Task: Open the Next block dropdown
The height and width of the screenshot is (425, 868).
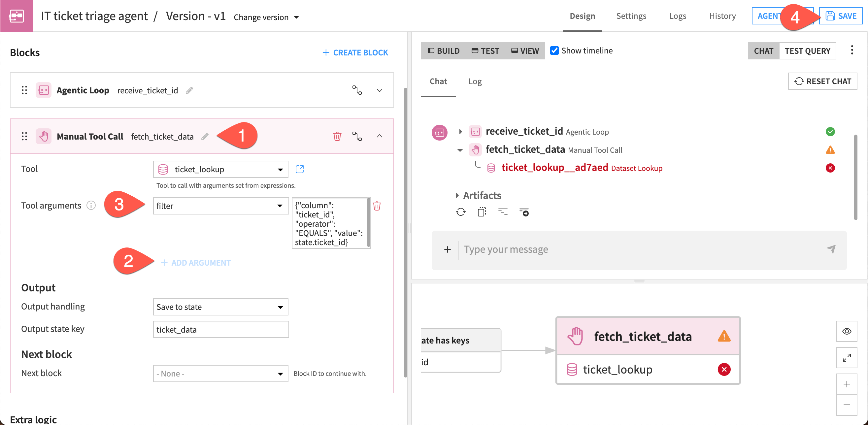Action: [x=221, y=374]
